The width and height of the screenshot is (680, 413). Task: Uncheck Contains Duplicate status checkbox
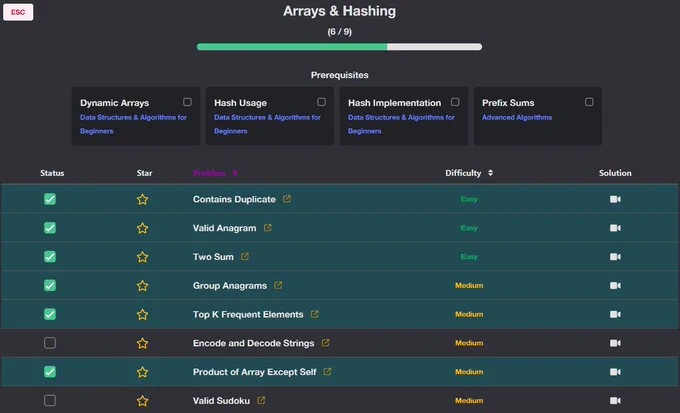(x=50, y=199)
